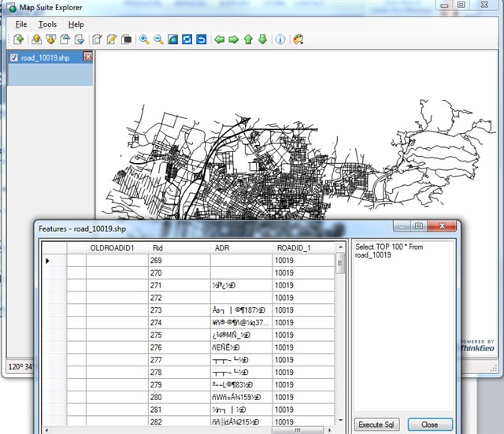Click the table vertical scrollbar down arrow

(340, 421)
